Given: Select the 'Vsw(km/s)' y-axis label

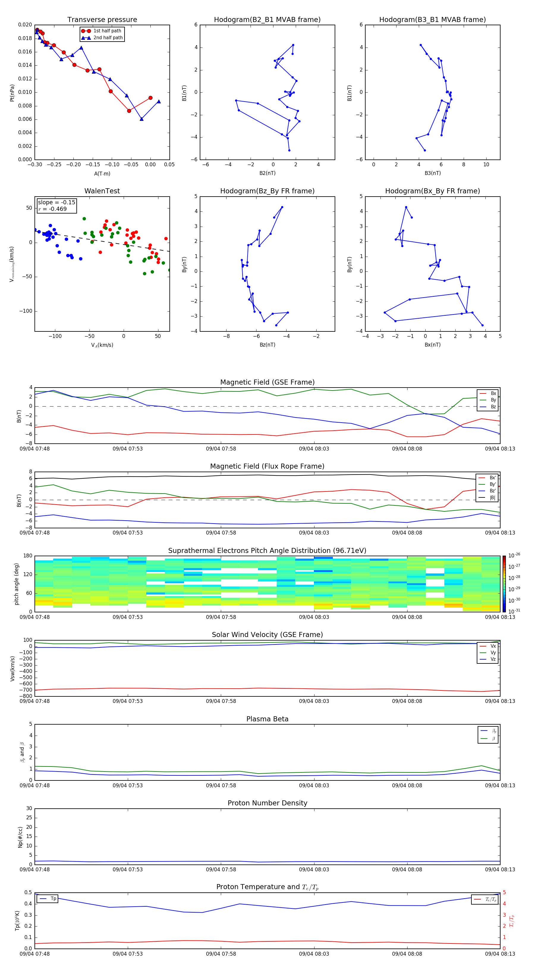Looking at the screenshot, I should [x=12, y=668].
